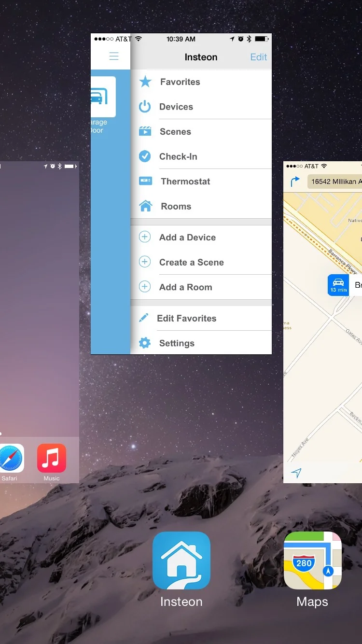This screenshot has width=362, height=644.
Task: Tap the plus icon beside Create a Scene
Action: tap(145, 262)
